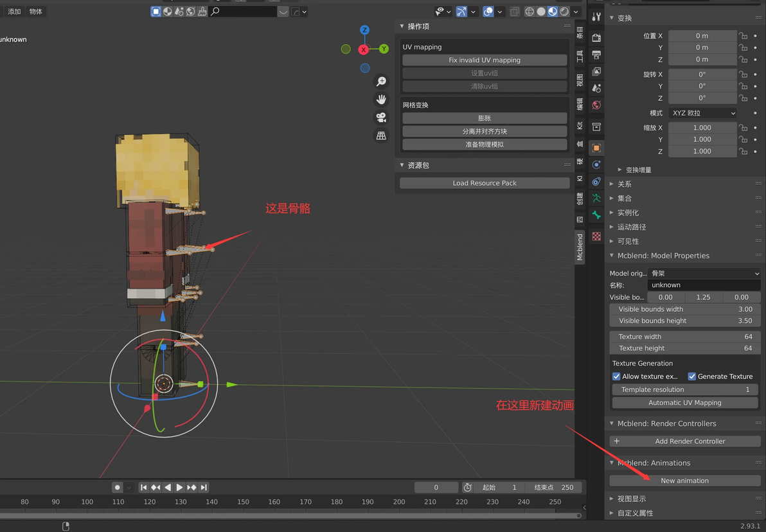This screenshot has height=532, width=766.
Task: Toggle camera view with camera icon
Action: pos(381,118)
